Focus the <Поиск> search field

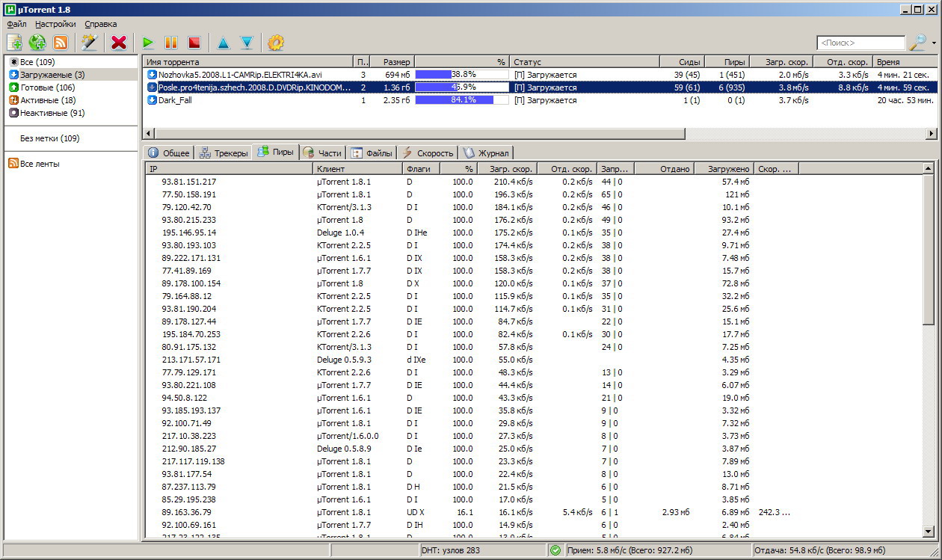(x=861, y=43)
